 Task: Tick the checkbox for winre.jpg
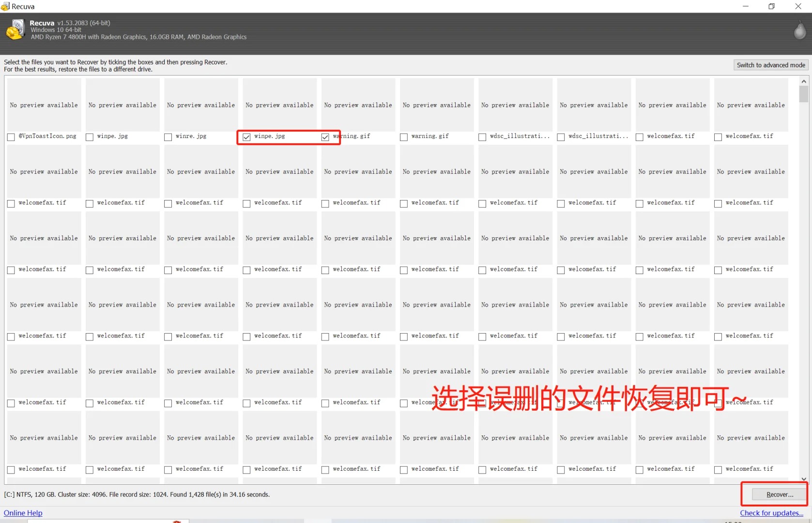tap(168, 137)
